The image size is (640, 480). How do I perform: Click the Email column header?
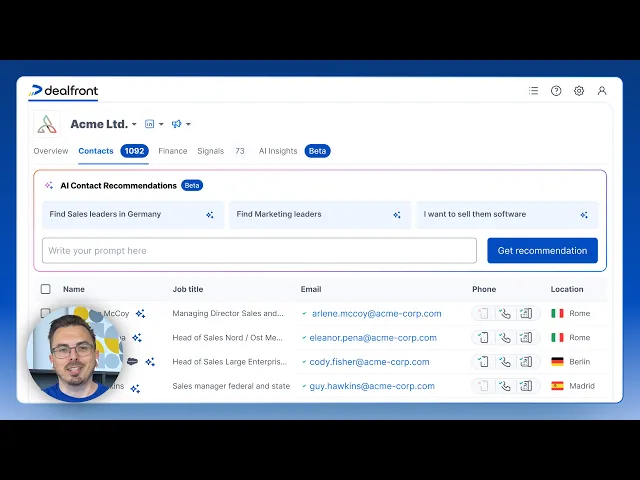pos(311,289)
